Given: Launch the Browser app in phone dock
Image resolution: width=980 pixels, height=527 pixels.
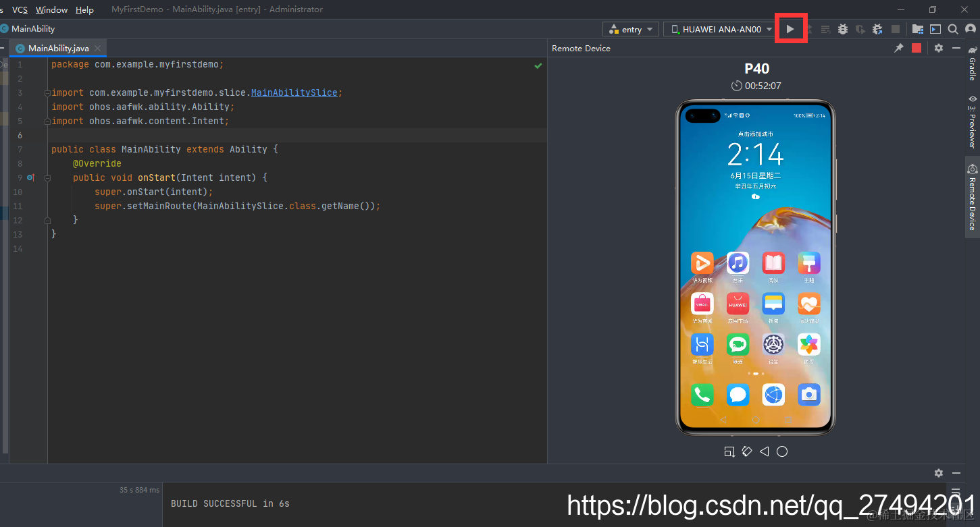Looking at the screenshot, I should (773, 395).
